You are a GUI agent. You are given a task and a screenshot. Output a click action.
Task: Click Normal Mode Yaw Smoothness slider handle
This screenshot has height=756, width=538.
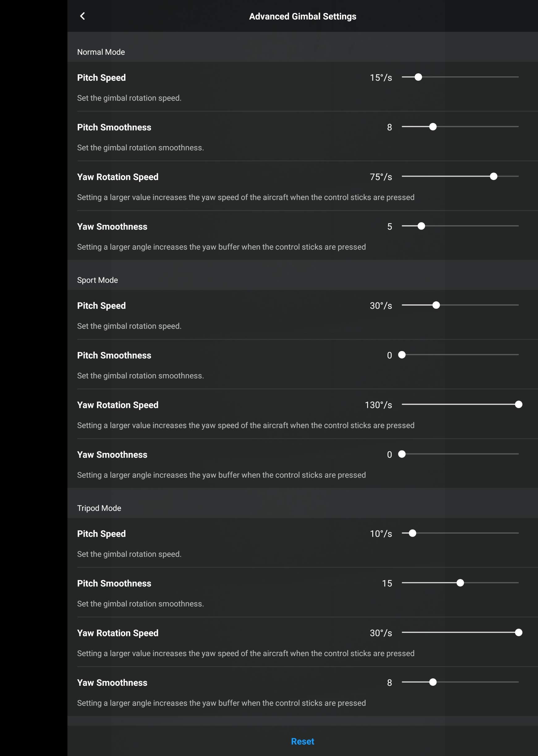[421, 226]
